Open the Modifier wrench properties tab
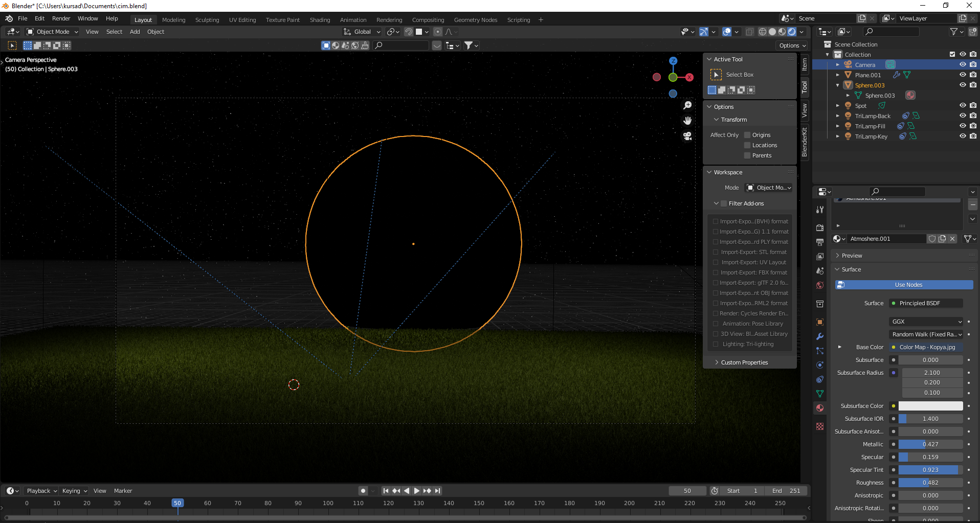Image resolution: width=980 pixels, height=523 pixels. [820, 336]
